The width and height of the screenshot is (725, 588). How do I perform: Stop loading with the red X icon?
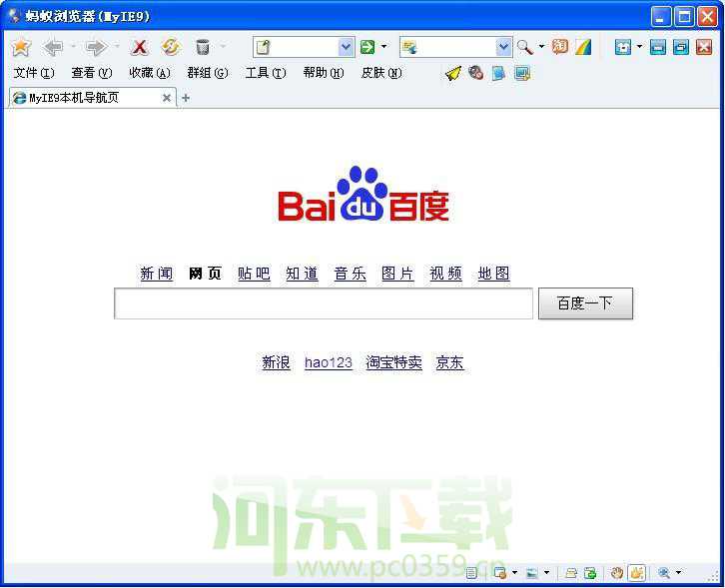coord(140,47)
